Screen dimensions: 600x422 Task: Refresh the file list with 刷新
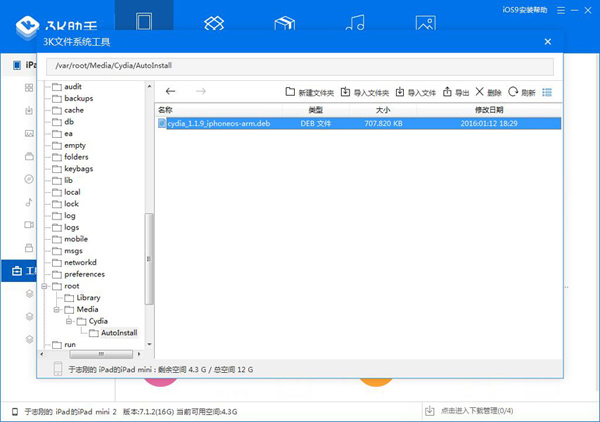point(521,92)
